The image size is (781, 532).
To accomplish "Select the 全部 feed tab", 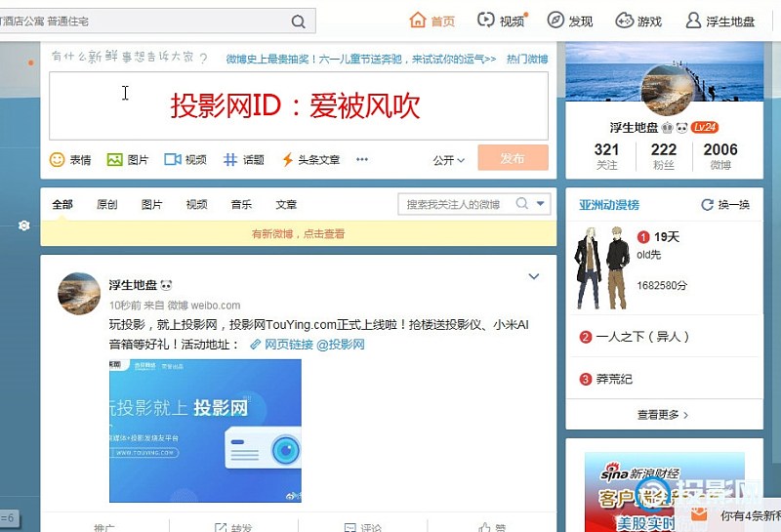I will 62,204.
